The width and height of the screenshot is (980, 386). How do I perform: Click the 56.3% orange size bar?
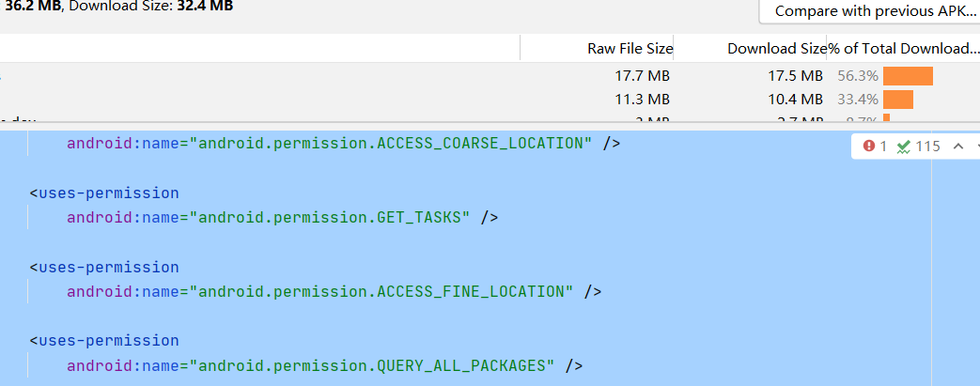coord(908,75)
